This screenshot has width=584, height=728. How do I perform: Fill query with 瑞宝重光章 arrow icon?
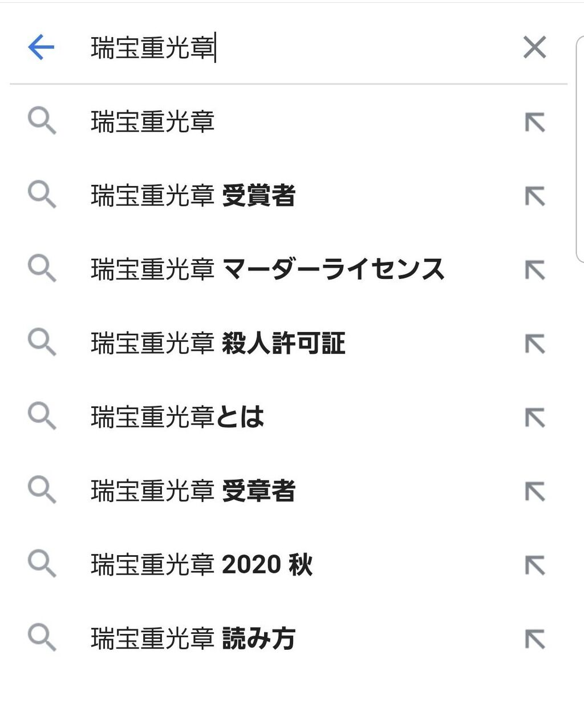click(534, 123)
